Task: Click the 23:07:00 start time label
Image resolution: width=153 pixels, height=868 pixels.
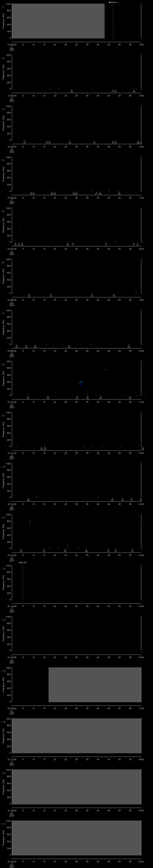Action: point(12,249)
